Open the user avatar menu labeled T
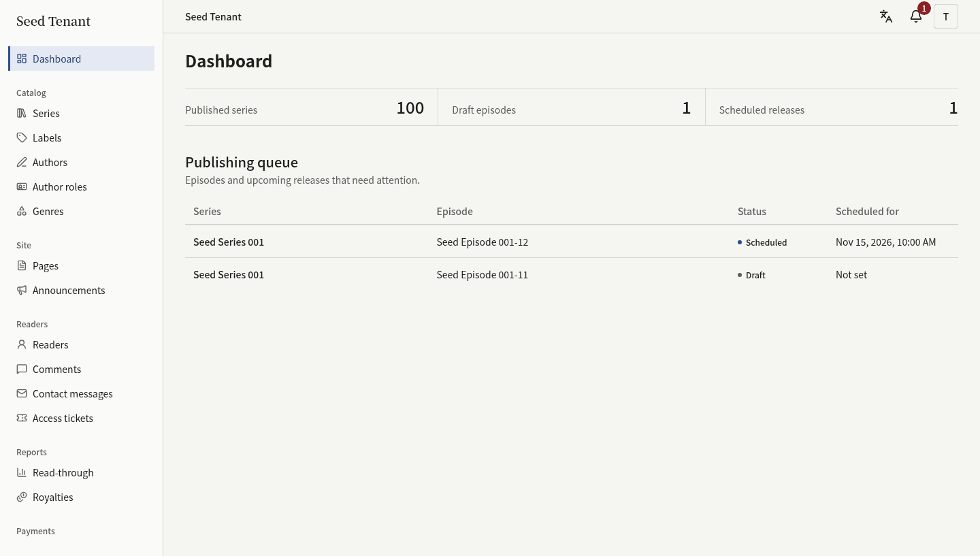 (946, 16)
